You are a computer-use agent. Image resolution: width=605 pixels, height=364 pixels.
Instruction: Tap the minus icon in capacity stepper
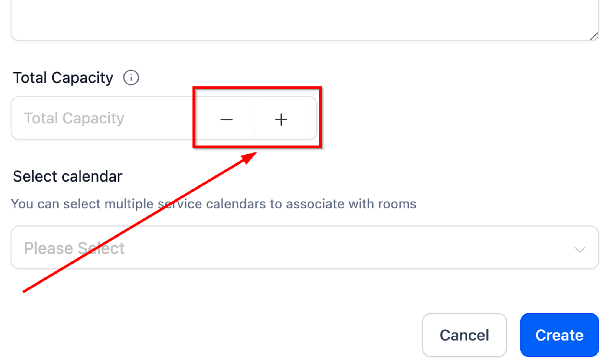[x=226, y=120]
